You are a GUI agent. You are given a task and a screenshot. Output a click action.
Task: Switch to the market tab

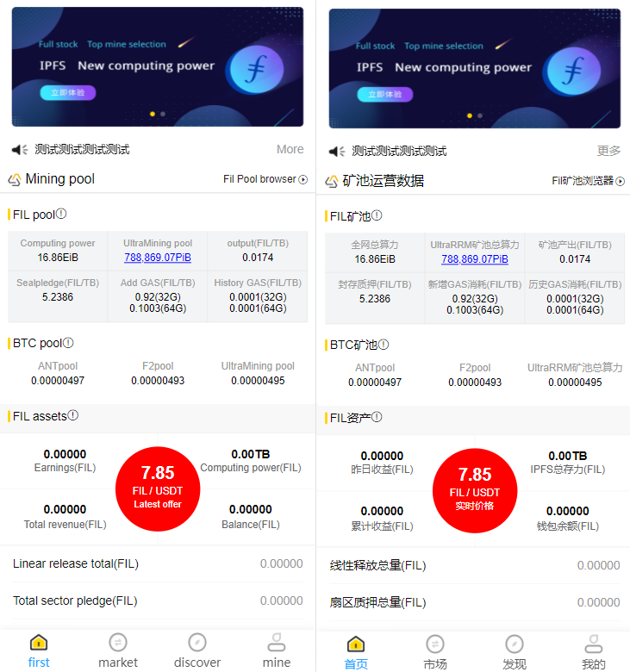pos(118,651)
